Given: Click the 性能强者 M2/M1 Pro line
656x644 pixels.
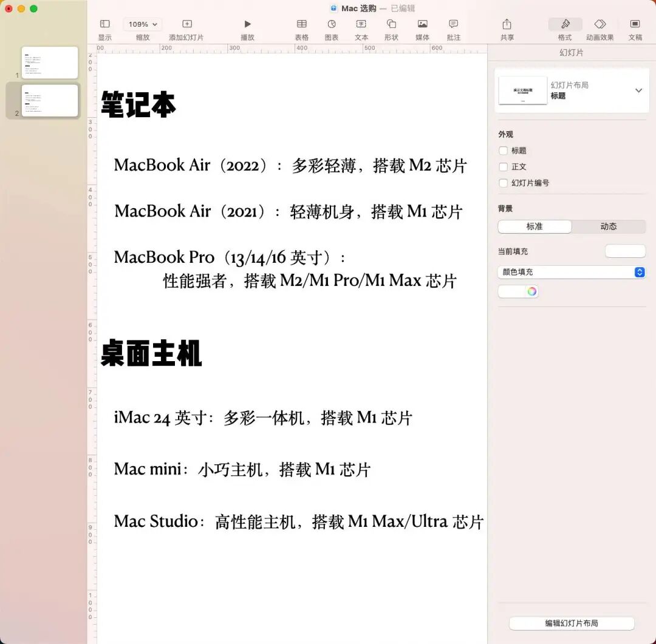Looking at the screenshot, I should pos(310,280).
